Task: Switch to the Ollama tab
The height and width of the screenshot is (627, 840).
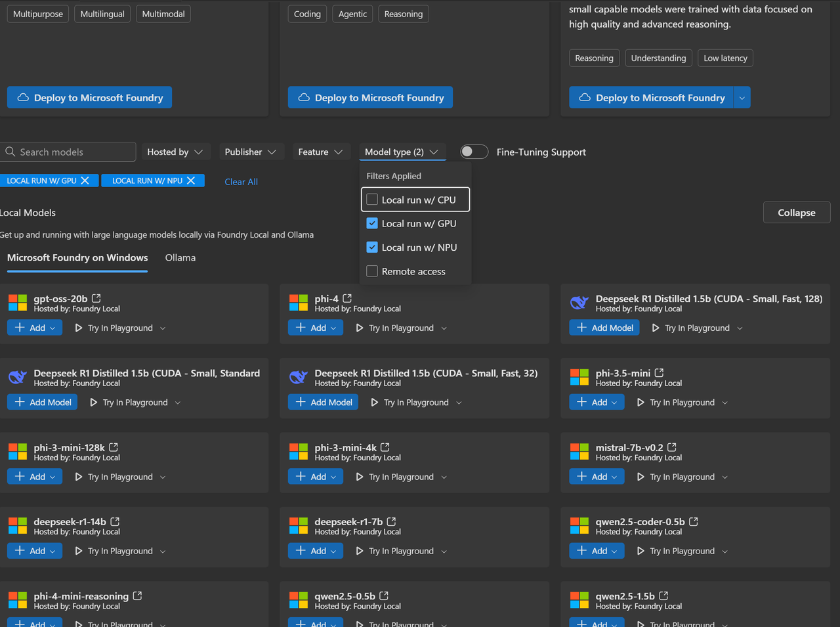Action: [x=180, y=257]
